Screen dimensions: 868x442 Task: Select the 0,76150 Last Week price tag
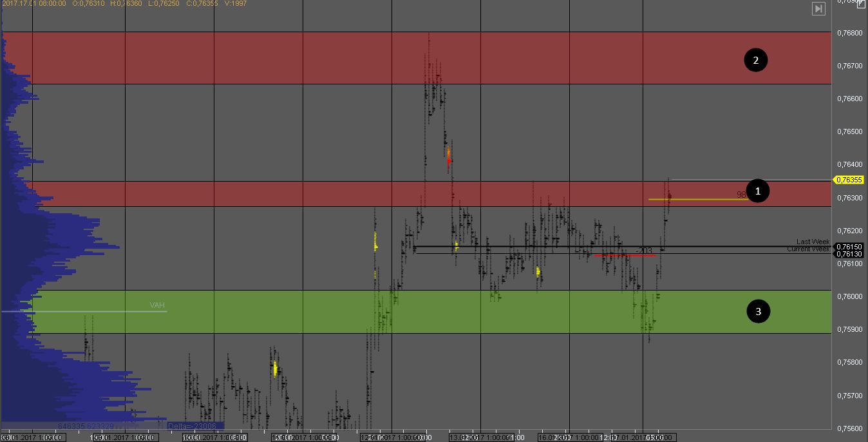coord(849,247)
